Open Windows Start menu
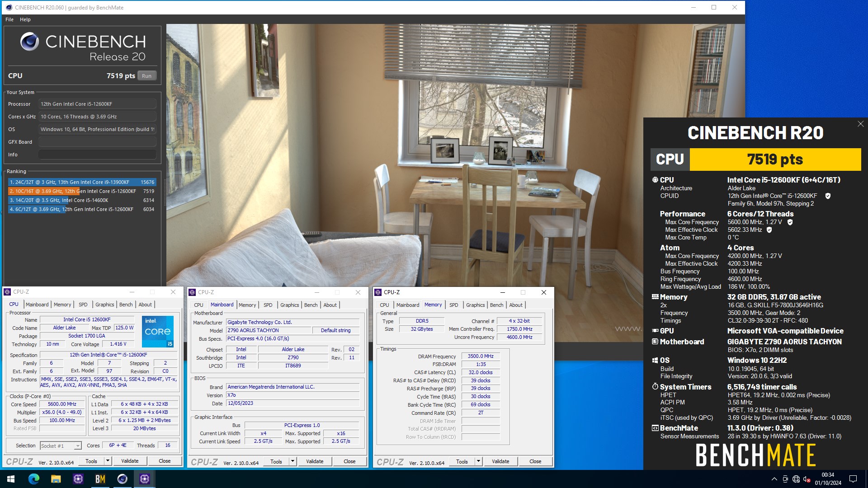The height and width of the screenshot is (488, 868). (x=11, y=479)
